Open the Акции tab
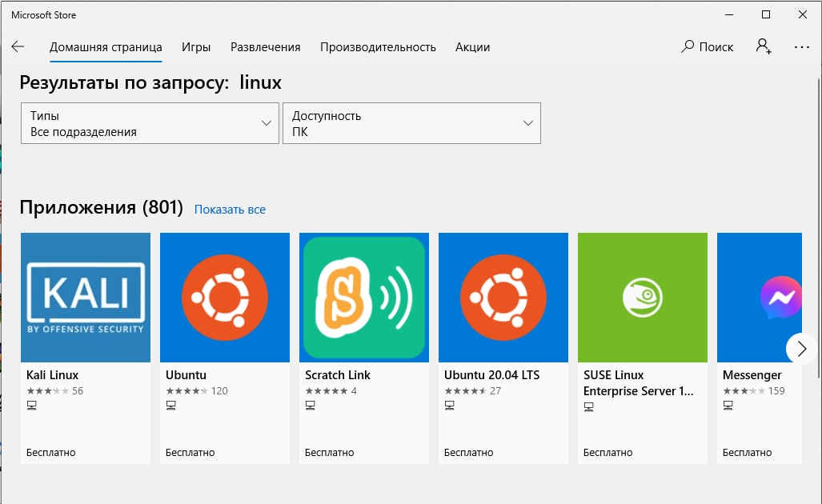Image resolution: width=822 pixels, height=504 pixels. click(x=472, y=47)
